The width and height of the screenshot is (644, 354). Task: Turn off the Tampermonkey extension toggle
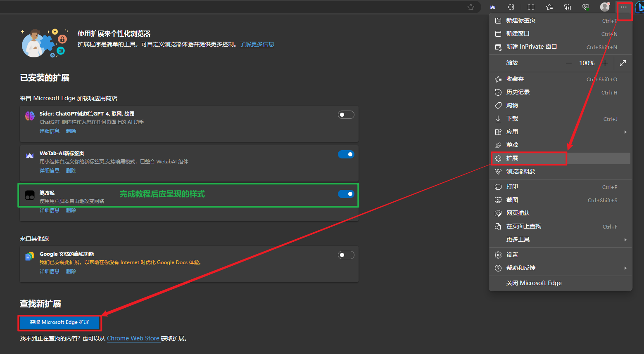(x=346, y=194)
